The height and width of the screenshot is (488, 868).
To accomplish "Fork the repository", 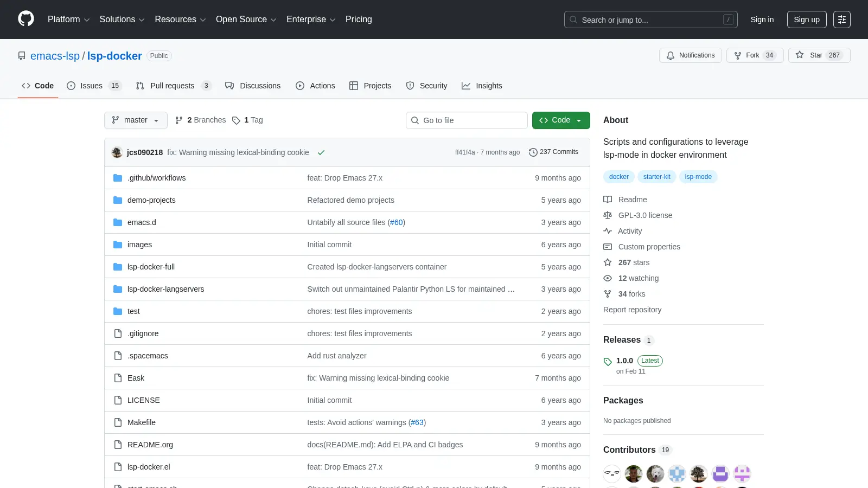I will click(x=755, y=55).
